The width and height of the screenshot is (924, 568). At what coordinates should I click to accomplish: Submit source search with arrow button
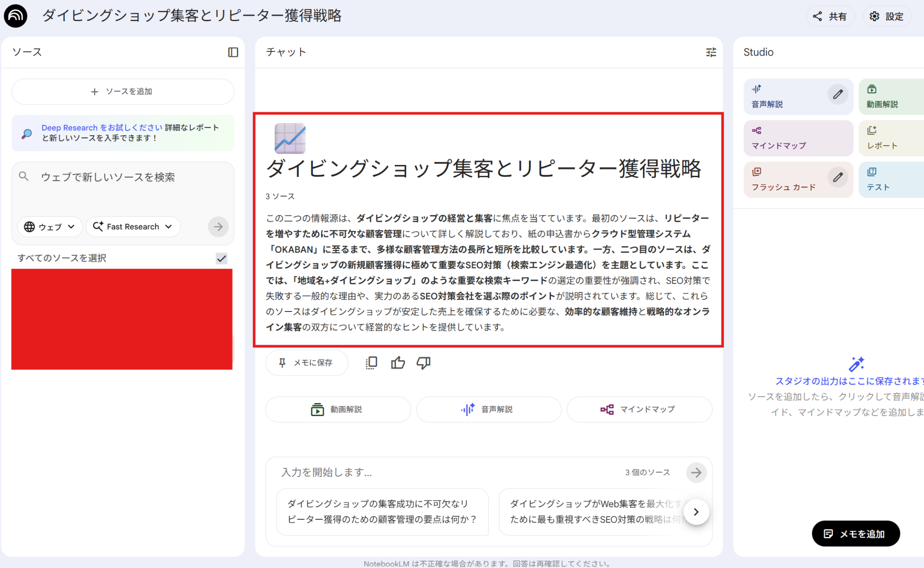pyautogui.click(x=218, y=227)
